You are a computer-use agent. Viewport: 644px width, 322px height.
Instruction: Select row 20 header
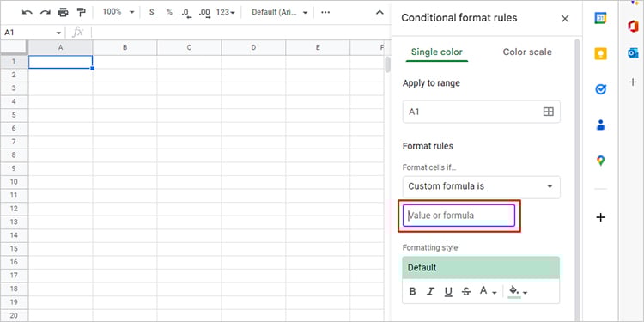pos(14,315)
